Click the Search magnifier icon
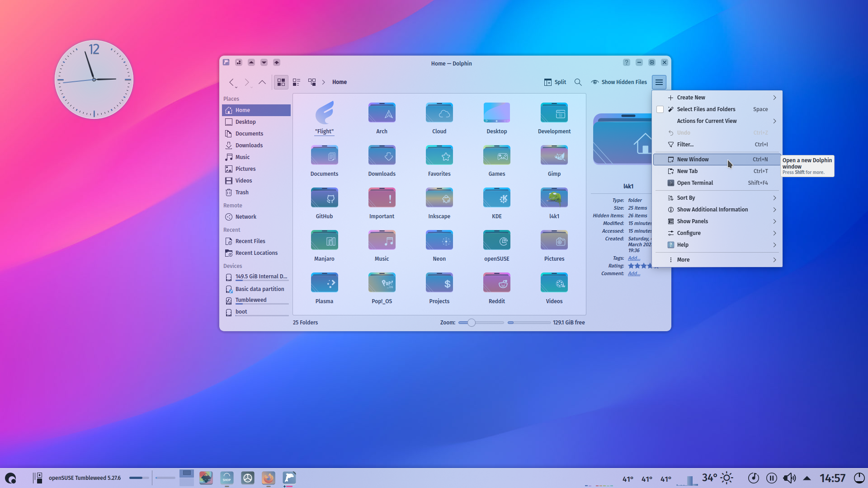 click(578, 82)
